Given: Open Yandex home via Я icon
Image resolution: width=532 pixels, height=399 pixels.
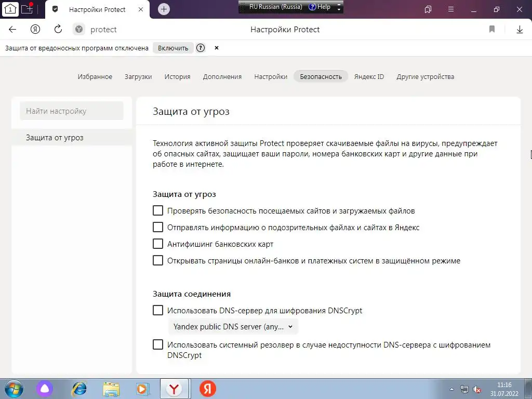Looking at the screenshot, I should 35,30.
